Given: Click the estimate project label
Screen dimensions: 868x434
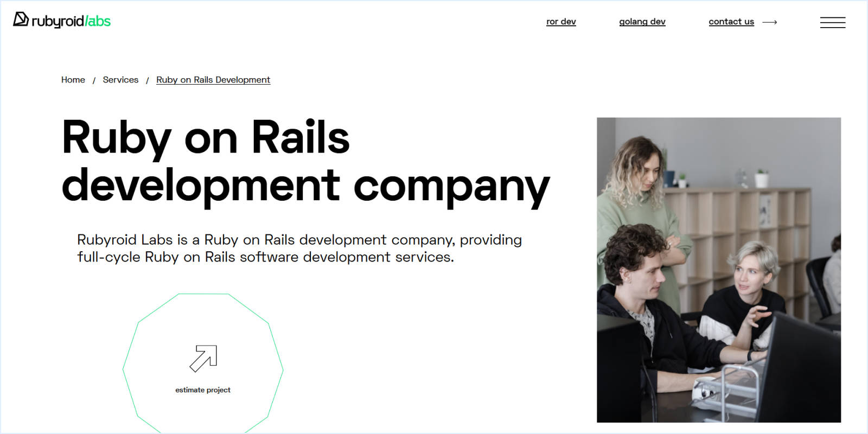Looking at the screenshot, I should point(203,390).
